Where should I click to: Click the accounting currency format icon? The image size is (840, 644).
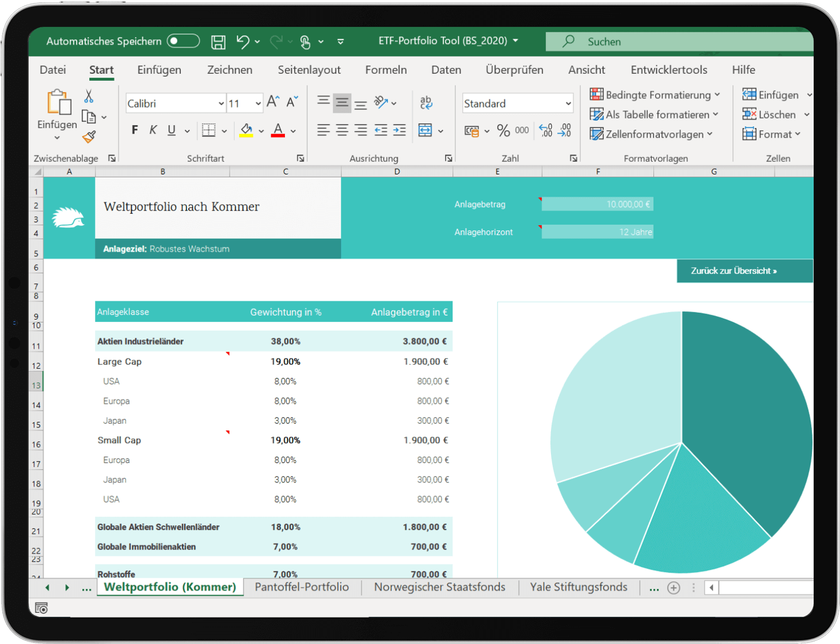472,131
